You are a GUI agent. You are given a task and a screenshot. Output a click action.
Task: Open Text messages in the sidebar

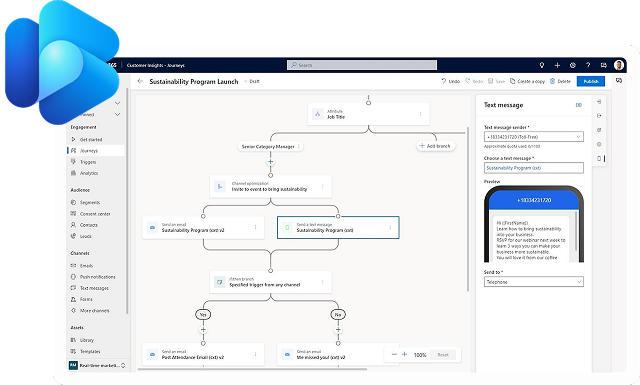(94, 288)
